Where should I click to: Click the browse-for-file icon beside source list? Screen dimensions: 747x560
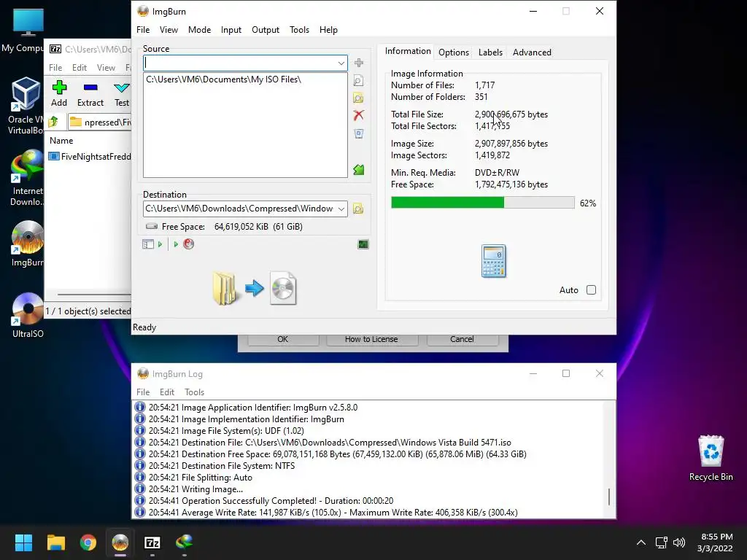click(x=359, y=80)
